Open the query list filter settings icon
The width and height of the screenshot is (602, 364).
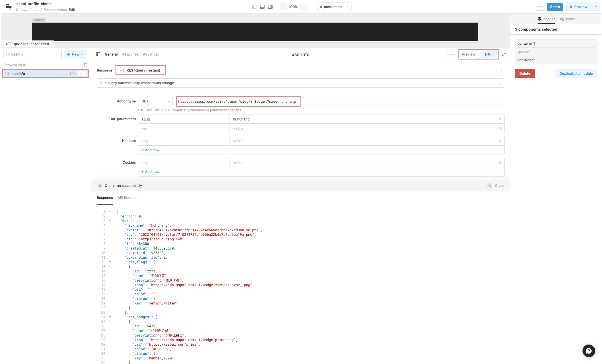coord(85,65)
